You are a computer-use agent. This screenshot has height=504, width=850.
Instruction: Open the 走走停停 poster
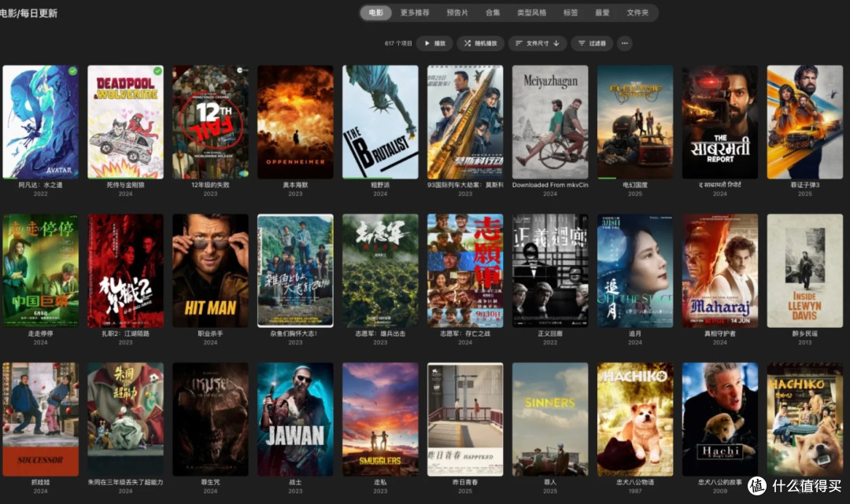coord(41,270)
